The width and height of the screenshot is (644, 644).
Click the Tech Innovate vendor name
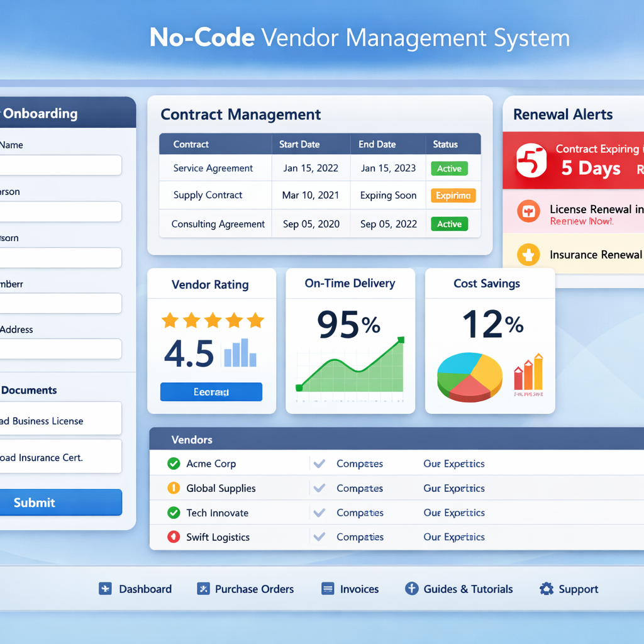coord(217,513)
